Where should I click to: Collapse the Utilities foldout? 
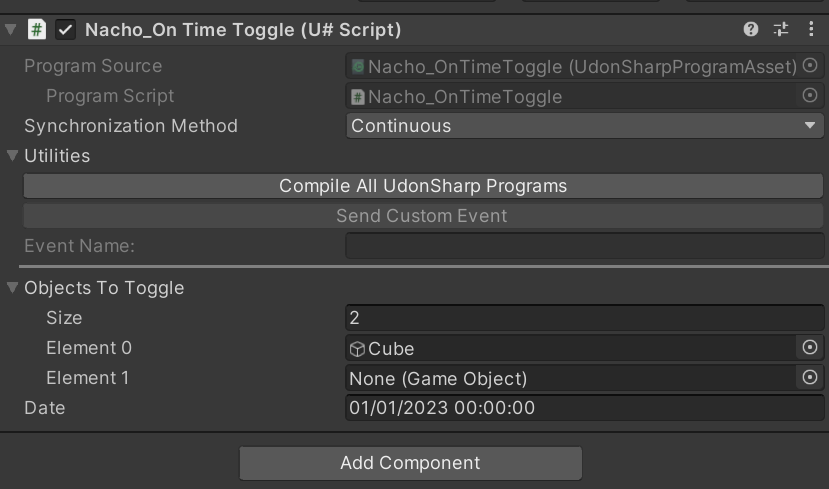coord(13,156)
